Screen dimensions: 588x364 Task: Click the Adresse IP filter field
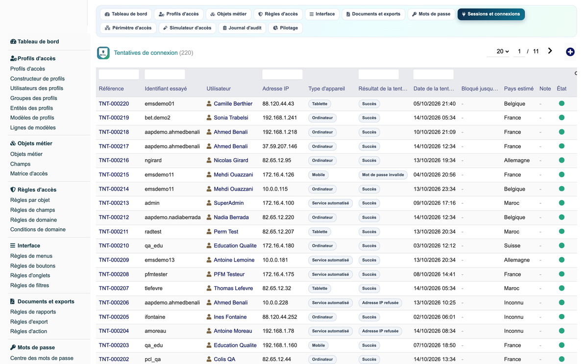[282, 74]
